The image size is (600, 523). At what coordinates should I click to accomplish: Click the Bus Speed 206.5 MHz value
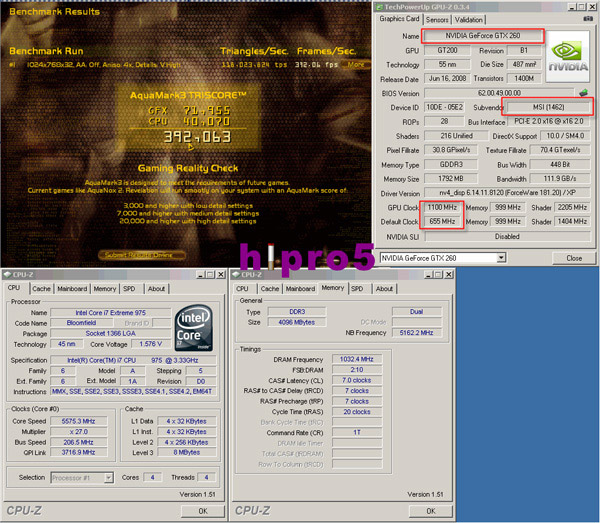coord(78,442)
